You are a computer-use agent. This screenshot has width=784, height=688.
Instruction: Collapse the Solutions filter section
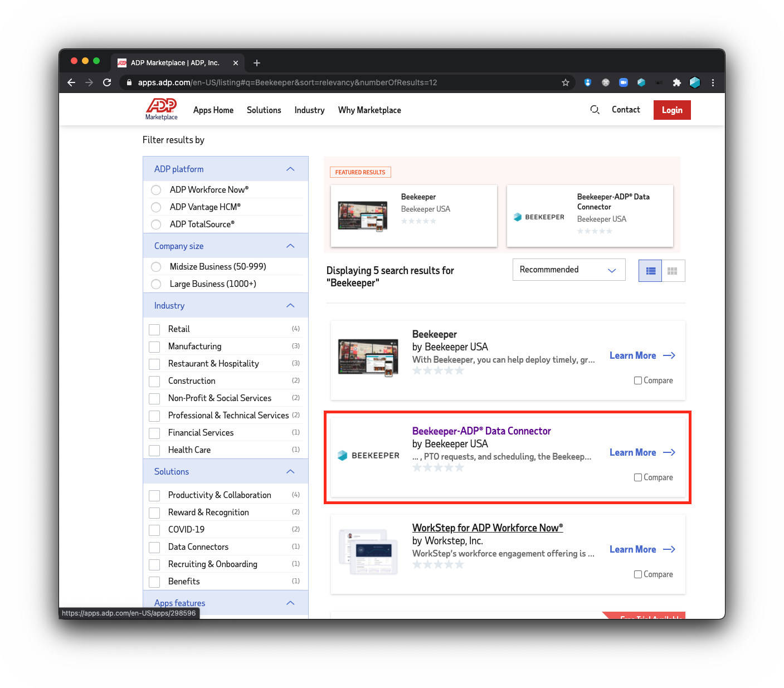pos(290,471)
